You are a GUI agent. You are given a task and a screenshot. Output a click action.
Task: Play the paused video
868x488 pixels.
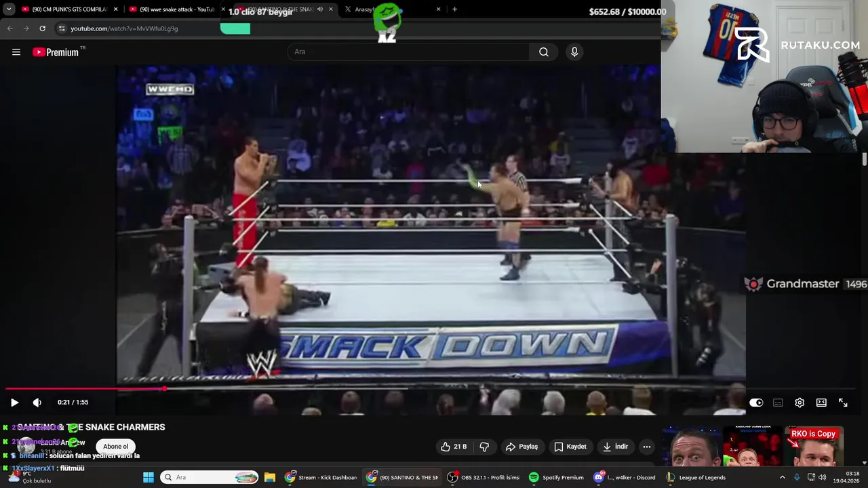click(14, 403)
